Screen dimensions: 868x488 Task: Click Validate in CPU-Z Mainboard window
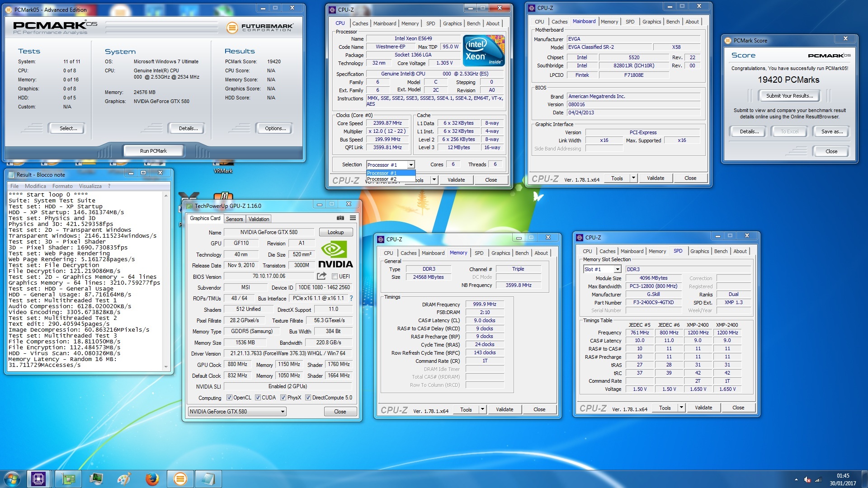click(656, 178)
